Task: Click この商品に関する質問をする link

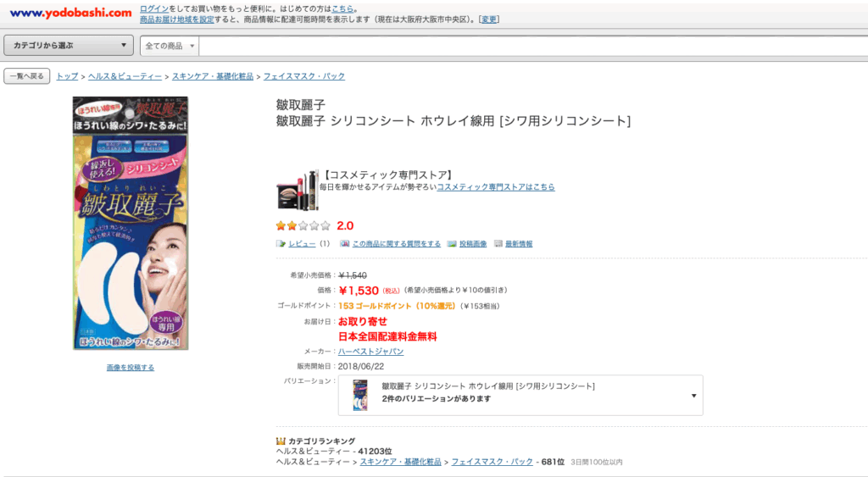Action: (397, 243)
